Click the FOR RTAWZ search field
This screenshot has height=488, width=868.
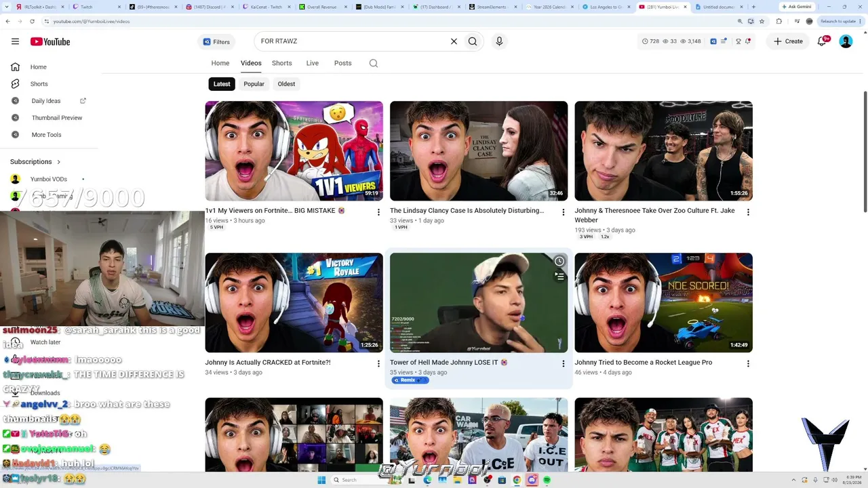(x=351, y=41)
